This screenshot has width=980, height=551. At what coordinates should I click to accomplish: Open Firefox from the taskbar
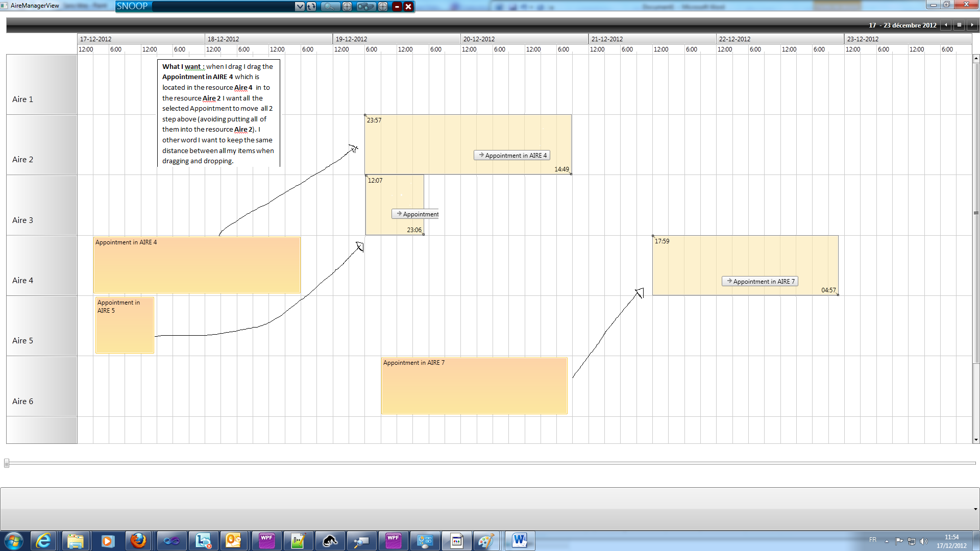(x=138, y=541)
